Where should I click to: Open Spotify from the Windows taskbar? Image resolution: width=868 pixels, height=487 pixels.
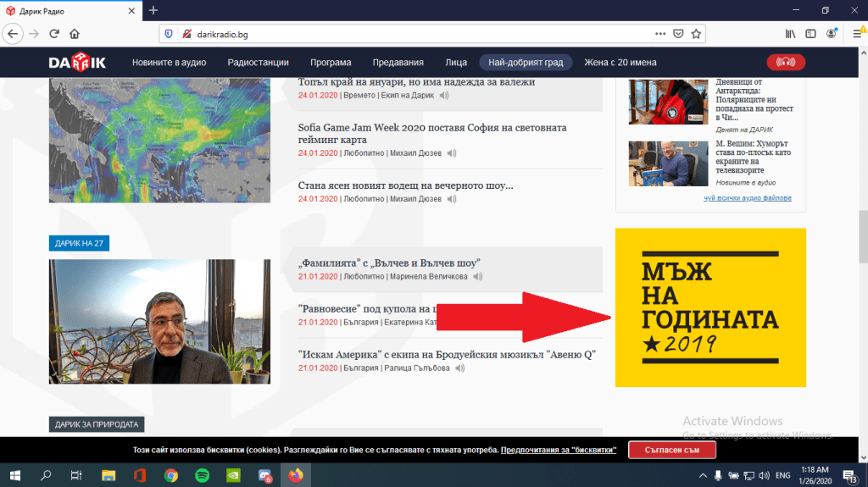pos(202,475)
